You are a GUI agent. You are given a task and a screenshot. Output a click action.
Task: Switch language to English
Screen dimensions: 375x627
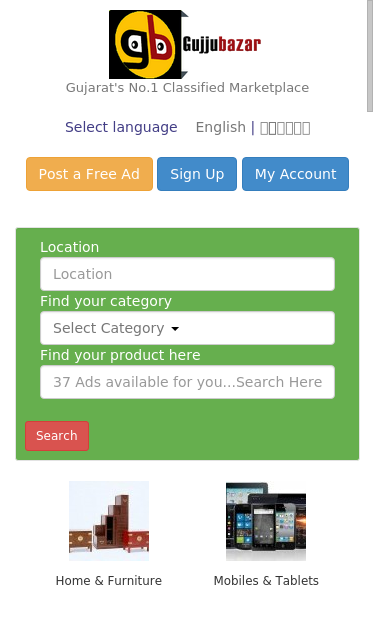(x=221, y=127)
